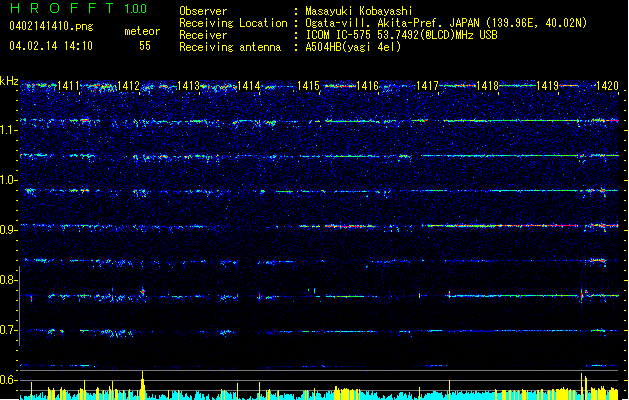Click the 0.6 kHz axis label
Image resolution: width=629 pixels, height=400 pixels.
9,380
